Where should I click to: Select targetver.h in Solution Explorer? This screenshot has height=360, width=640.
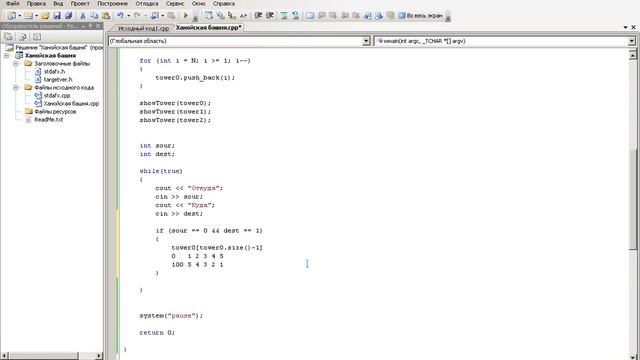click(x=58, y=79)
